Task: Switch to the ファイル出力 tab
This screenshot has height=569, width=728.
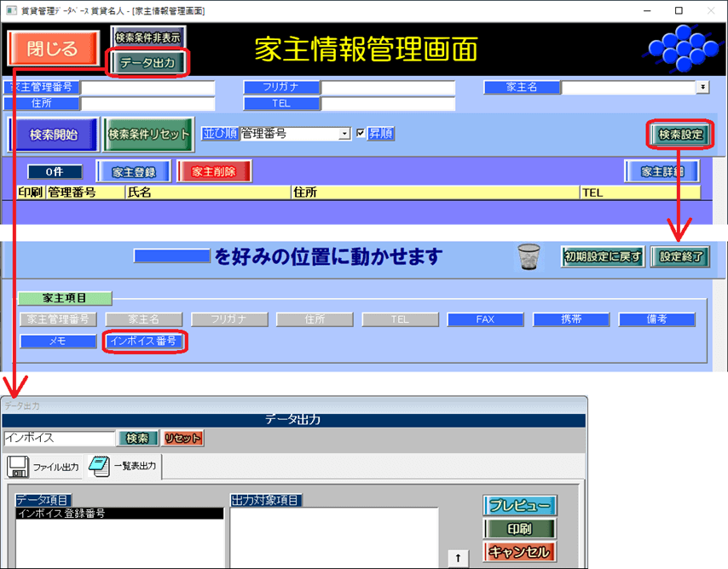Action: (55, 468)
